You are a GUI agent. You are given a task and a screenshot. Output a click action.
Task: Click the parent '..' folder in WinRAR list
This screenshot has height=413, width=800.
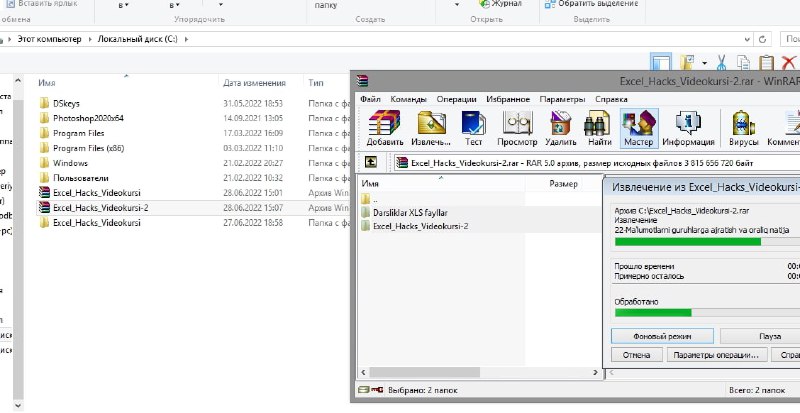coord(365,199)
